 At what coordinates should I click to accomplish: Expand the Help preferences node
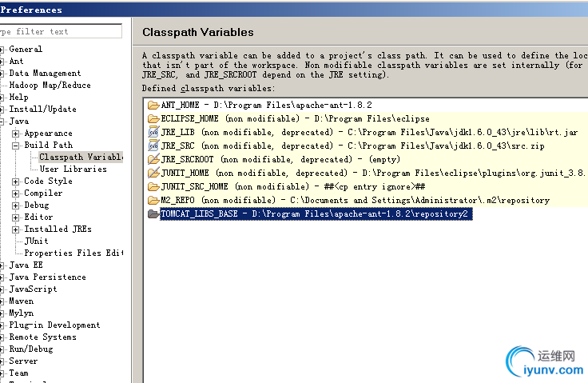[2, 98]
